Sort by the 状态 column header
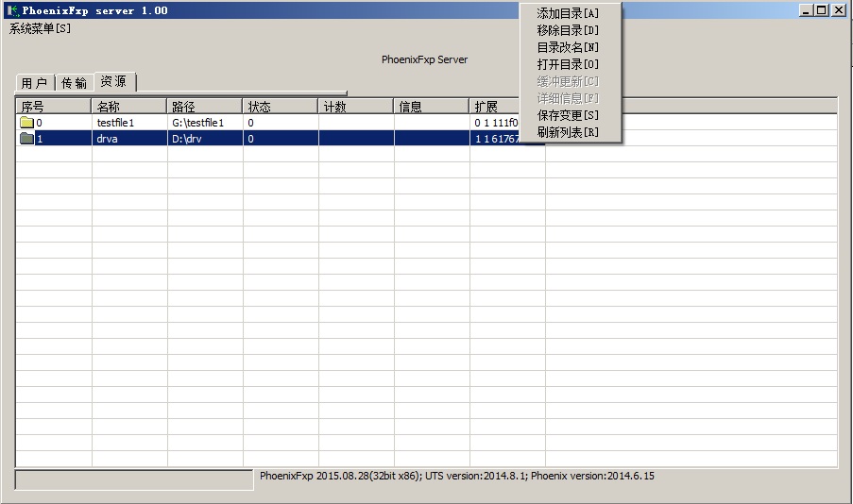 pos(281,107)
